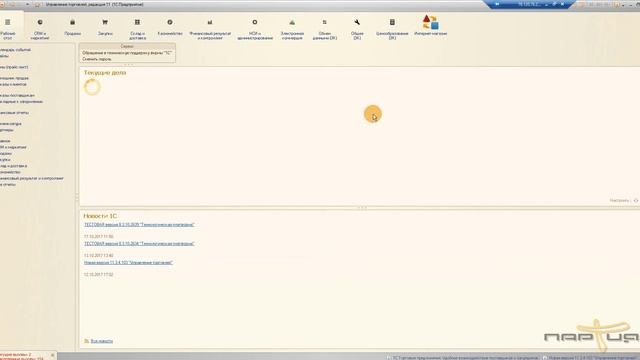The height and width of the screenshot is (360, 640).
Task: Click the window title bar text
Action: point(95,4)
